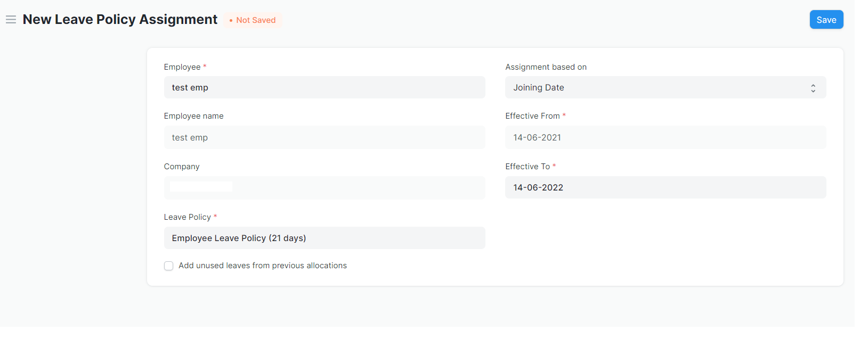Save the new Leave Policy Assignment

pyautogui.click(x=826, y=20)
